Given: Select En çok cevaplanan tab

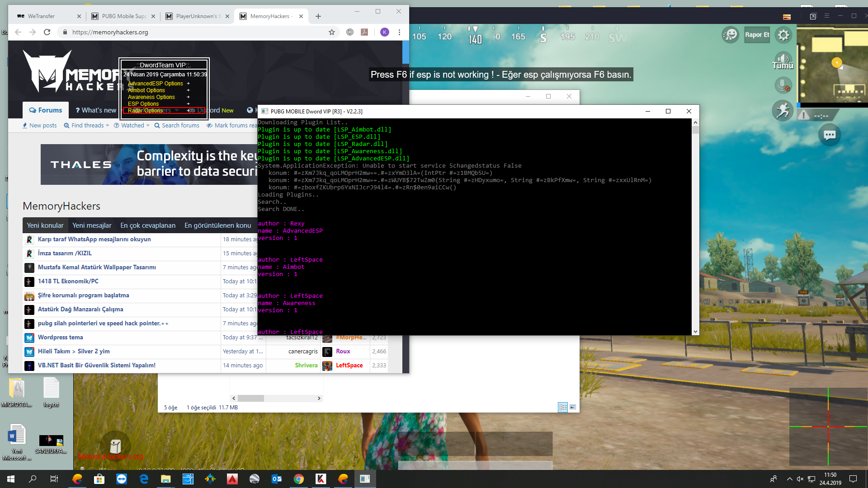Looking at the screenshot, I should coord(148,225).
